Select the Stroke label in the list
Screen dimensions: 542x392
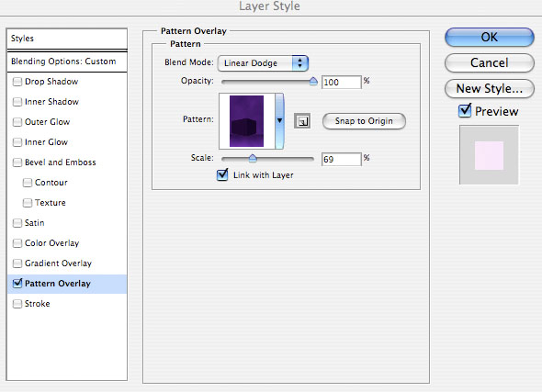38,304
